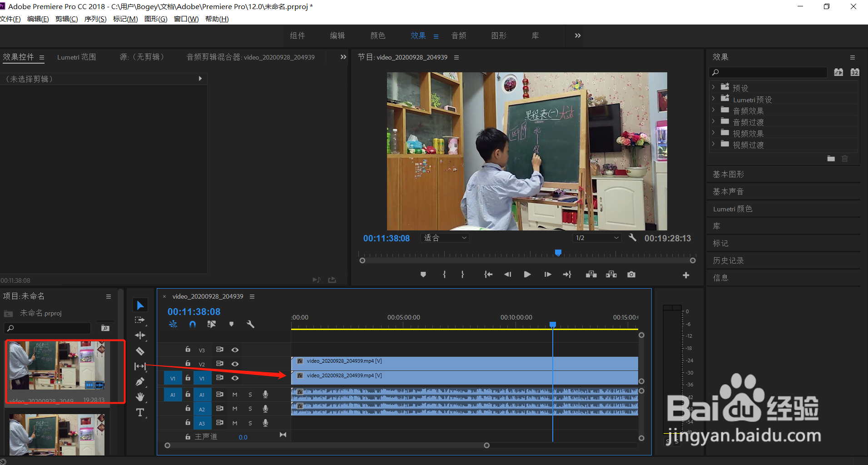Select the Slip tool
868x465 pixels.
(x=140, y=366)
